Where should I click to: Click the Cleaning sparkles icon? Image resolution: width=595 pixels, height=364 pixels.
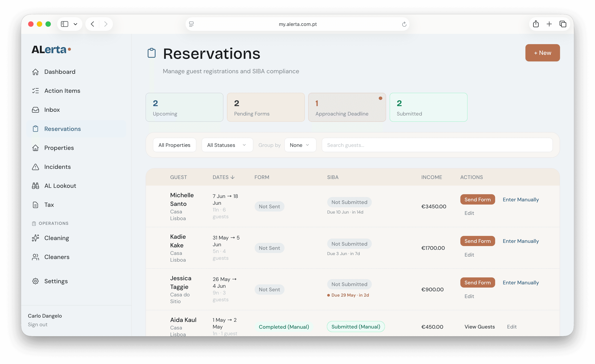36,238
